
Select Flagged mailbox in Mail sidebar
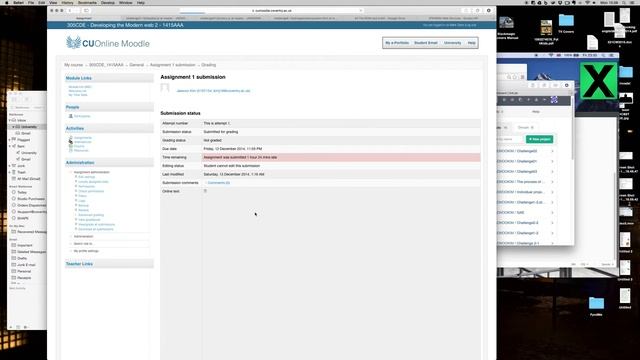[x=23, y=140]
